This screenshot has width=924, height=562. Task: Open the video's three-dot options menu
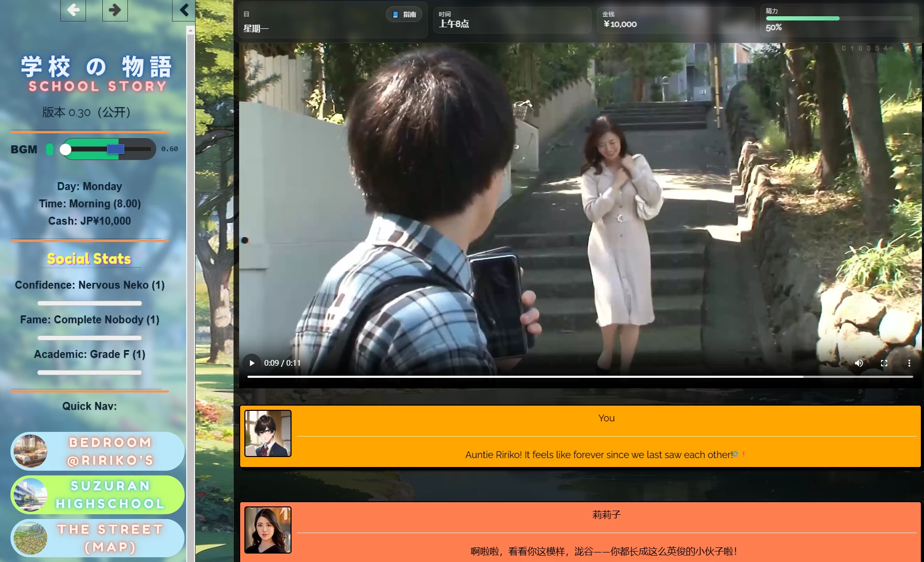909,363
